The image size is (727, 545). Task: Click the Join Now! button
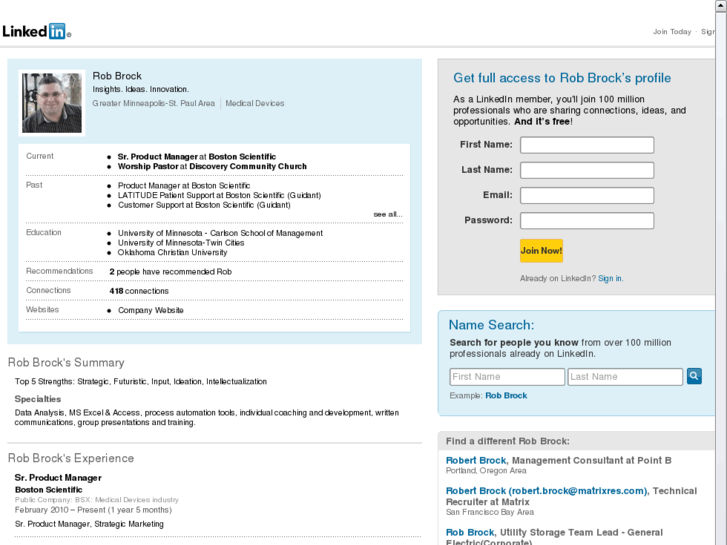pyautogui.click(x=541, y=251)
